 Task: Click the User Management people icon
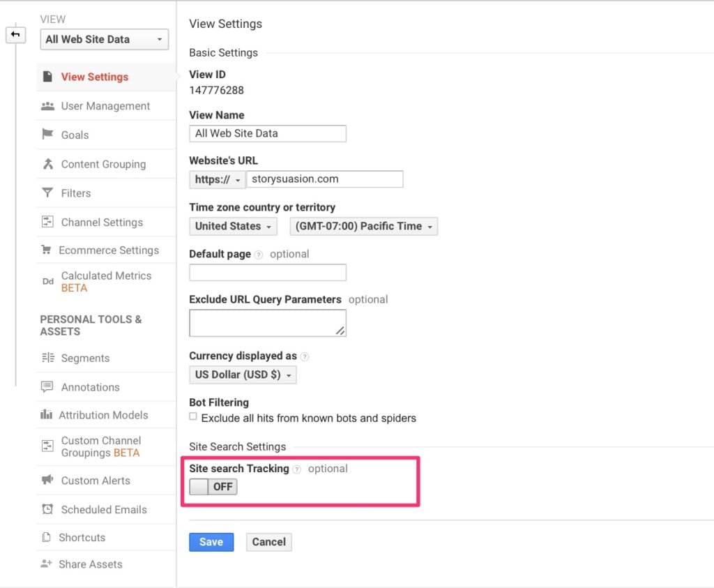click(47, 106)
